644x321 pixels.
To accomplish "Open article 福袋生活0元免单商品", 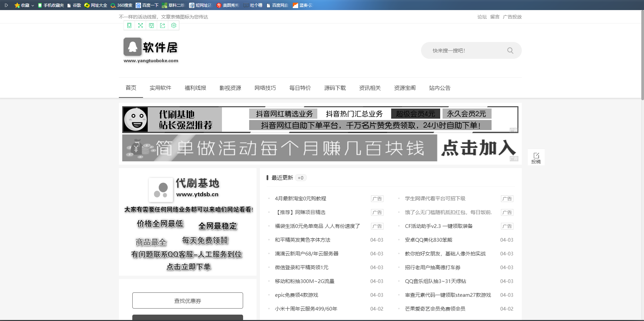I will 317,226.
